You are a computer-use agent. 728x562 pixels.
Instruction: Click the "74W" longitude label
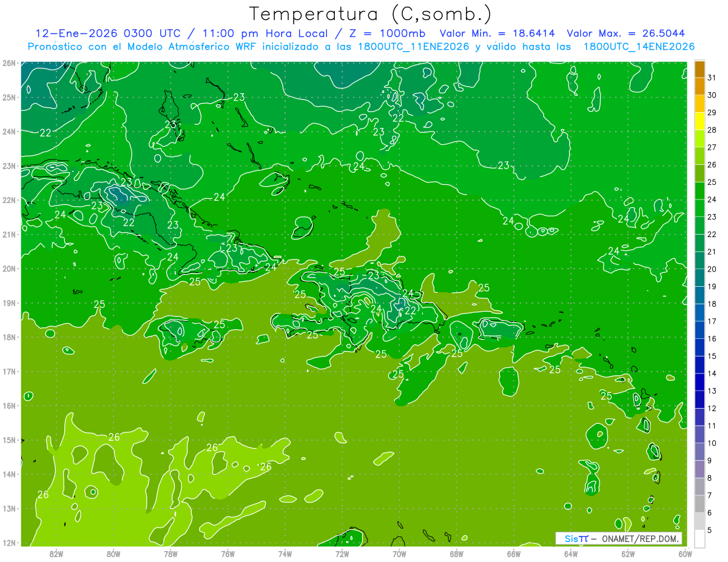(x=285, y=554)
